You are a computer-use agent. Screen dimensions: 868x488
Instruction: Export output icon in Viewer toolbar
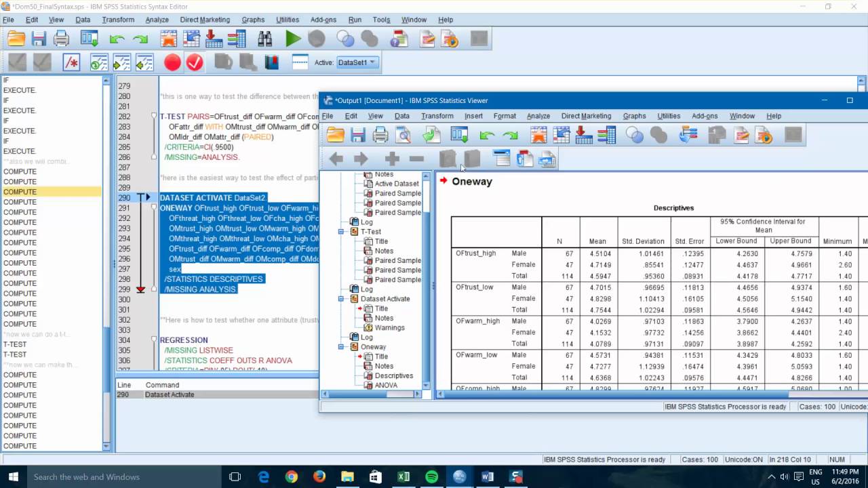[431, 135]
